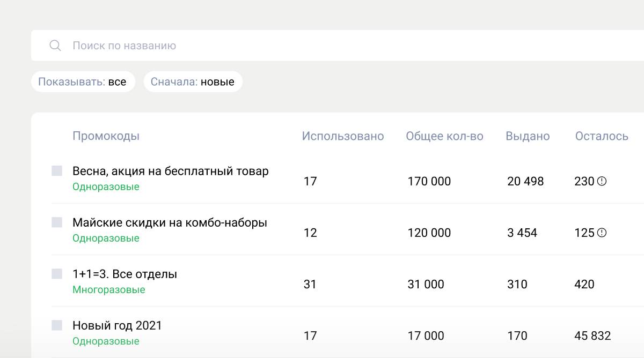Check the box for '1+1=3. Все отделы'
The height and width of the screenshot is (358, 644).
(x=57, y=274)
